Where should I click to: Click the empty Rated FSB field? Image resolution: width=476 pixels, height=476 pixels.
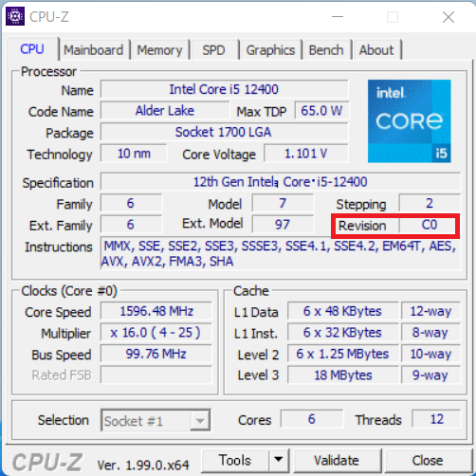(156, 375)
